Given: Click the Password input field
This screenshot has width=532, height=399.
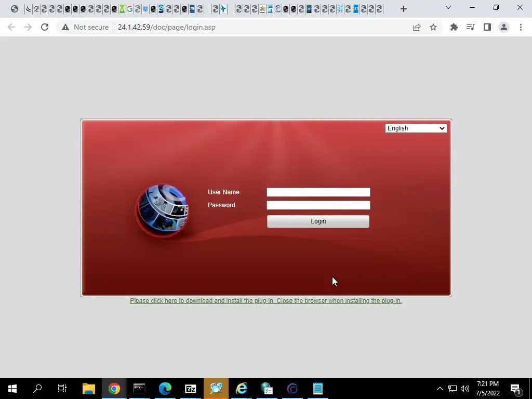Looking at the screenshot, I should [318, 205].
